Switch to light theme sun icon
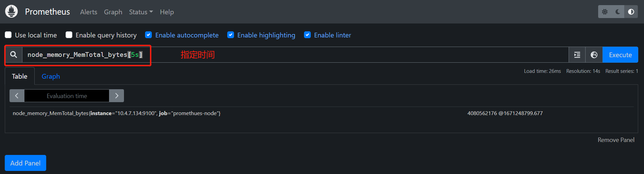Screen dimensions: 644x174 (x=605, y=12)
